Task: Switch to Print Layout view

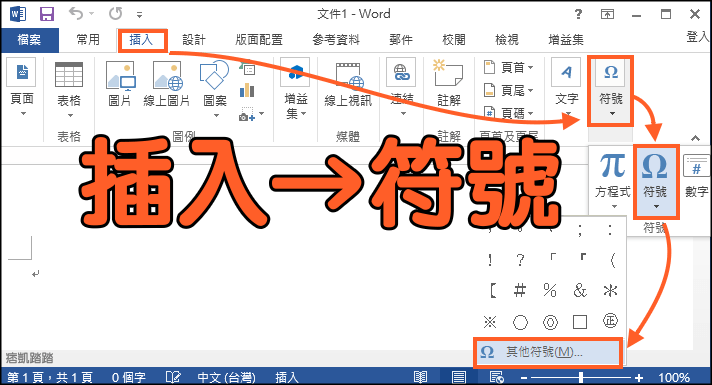Action: [459, 377]
